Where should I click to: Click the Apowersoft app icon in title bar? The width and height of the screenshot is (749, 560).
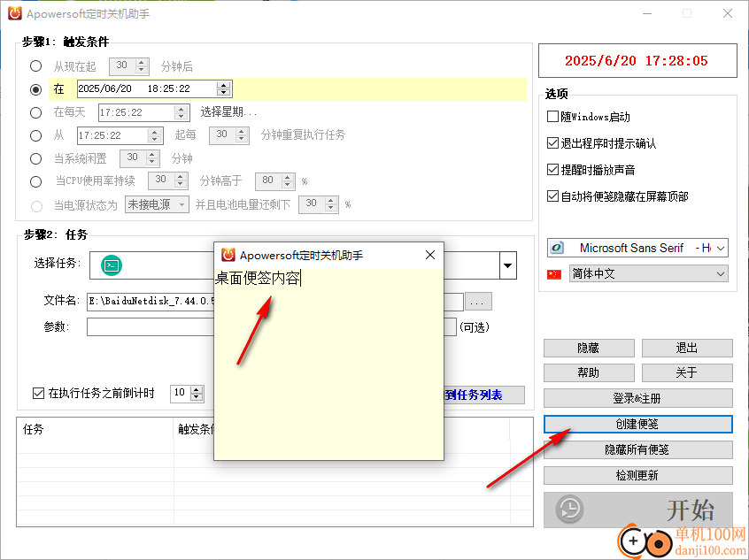[15, 13]
